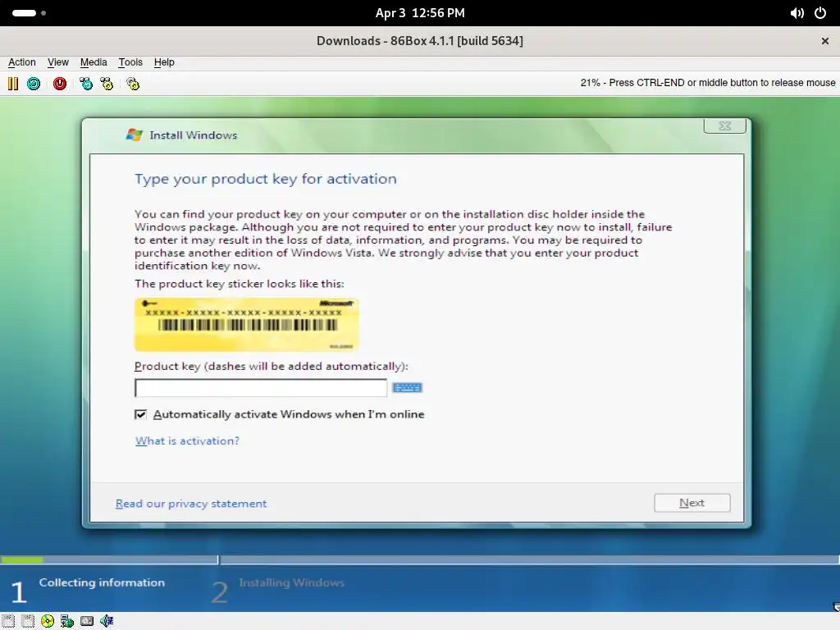Open the Help menu

point(164,62)
